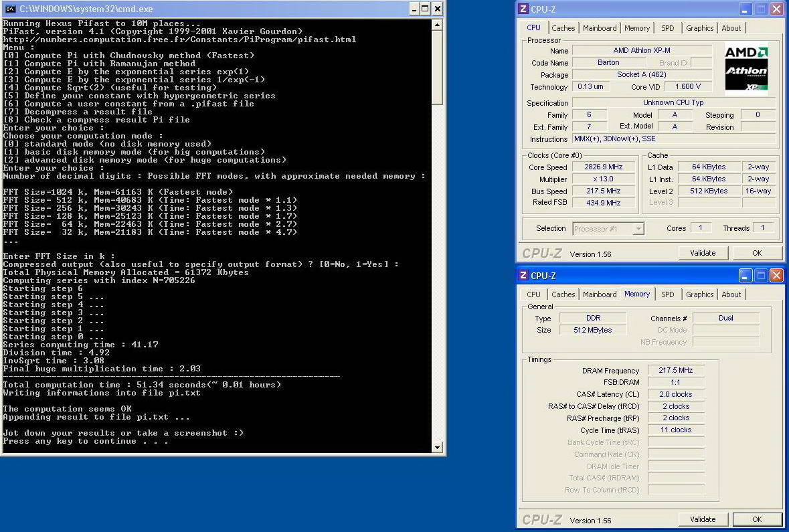Open Caches tab in upper CPU-Z window

coord(563,28)
